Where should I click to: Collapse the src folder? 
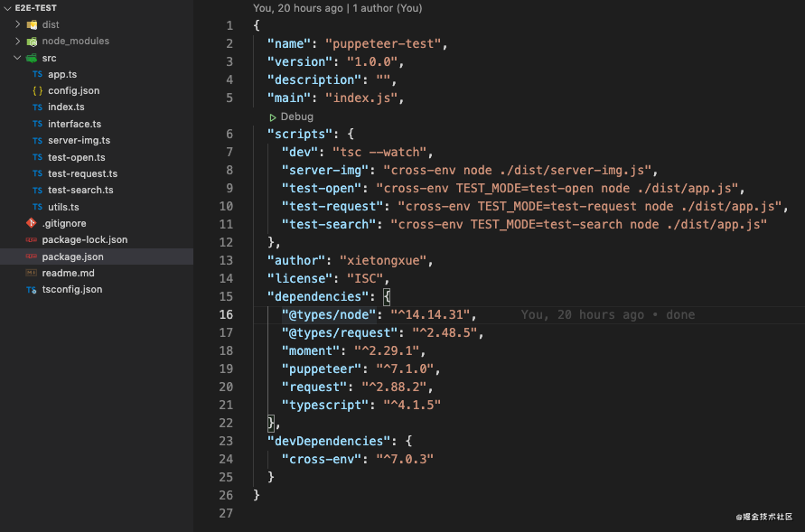point(18,57)
